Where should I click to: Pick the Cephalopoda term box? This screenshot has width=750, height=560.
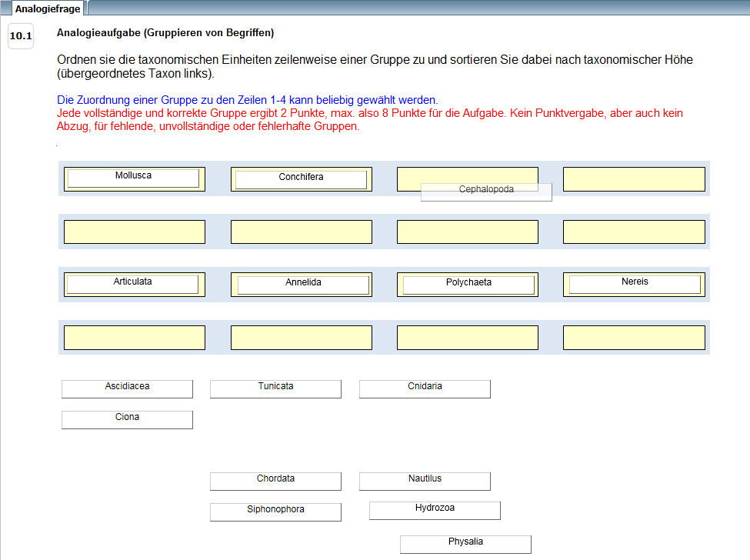tap(486, 192)
